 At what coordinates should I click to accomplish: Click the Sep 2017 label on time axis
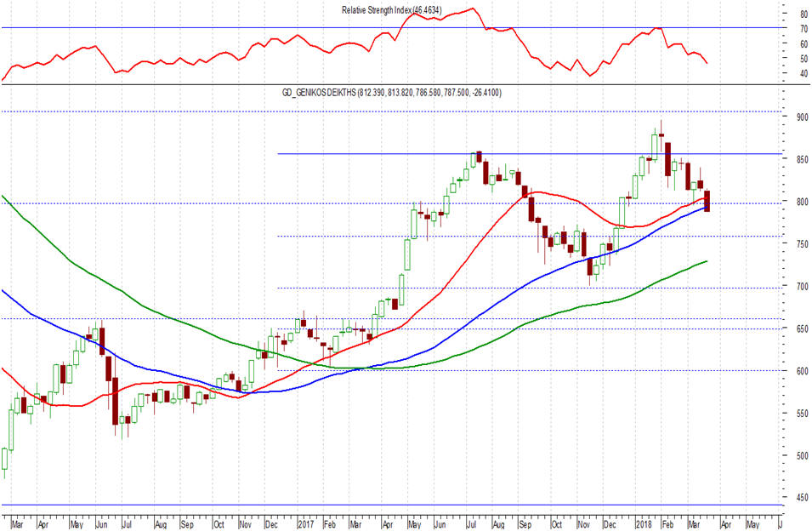tap(525, 524)
